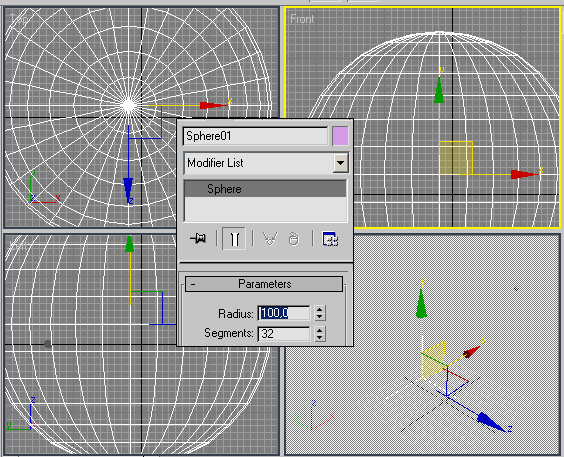Image resolution: width=564 pixels, height=457 pixels.
Task: Collapse the Parameters rollout
Action: [x=264, y=284]
